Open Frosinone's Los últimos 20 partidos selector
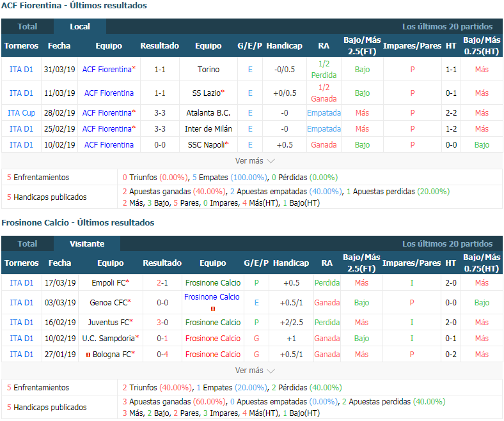504x421 pixels. [x=447, y=244]
